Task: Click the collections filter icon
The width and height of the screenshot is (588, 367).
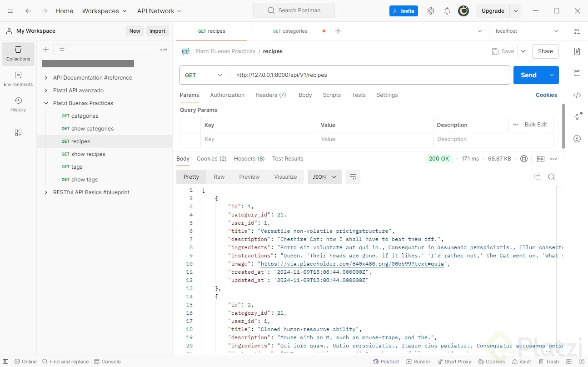Action: [62, 50]
